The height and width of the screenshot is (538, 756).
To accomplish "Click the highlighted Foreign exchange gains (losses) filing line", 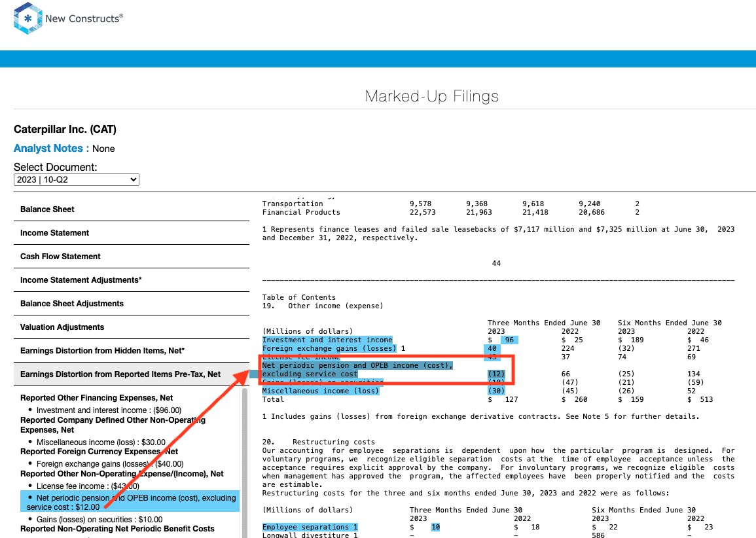I will pos(329,349).
